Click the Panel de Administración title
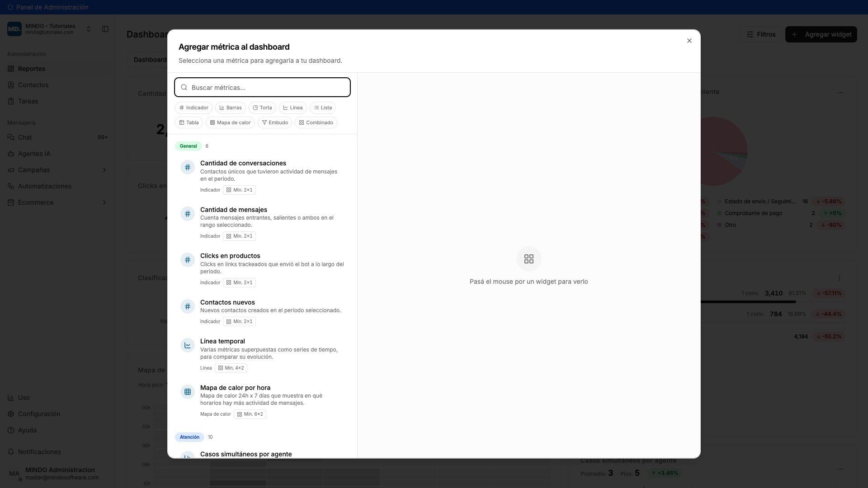868x488 pixels. point(52,7)
